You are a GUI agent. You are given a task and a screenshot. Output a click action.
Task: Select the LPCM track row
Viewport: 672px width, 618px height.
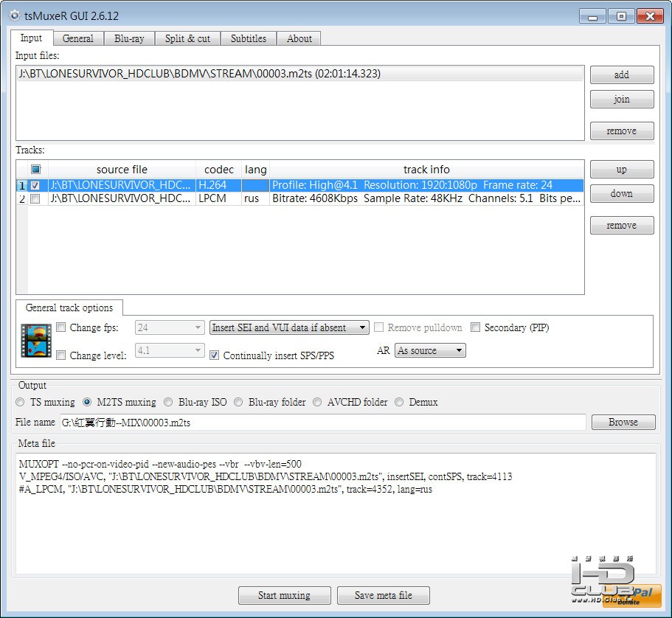300,198
